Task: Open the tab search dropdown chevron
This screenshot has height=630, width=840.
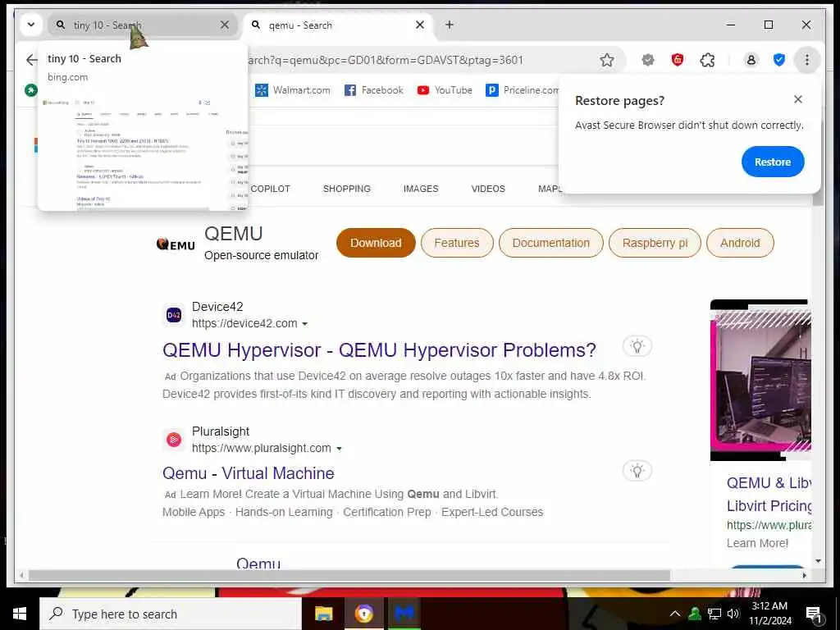Action: [31, 25]
